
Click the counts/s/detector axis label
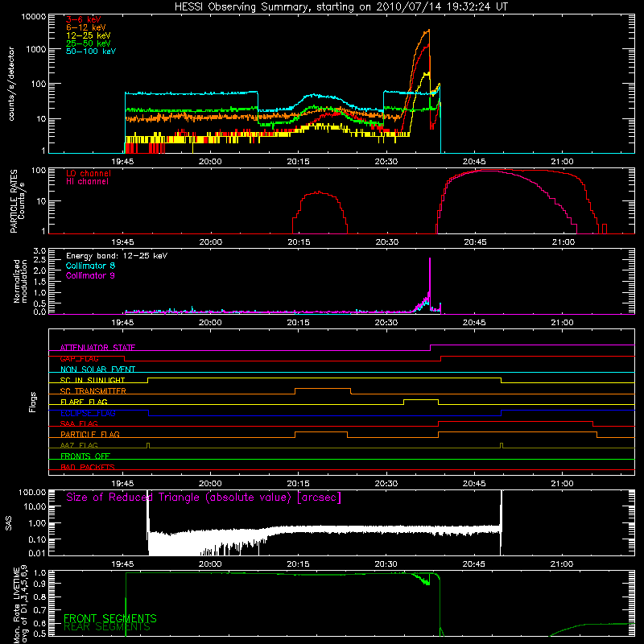[x=11, y=84]
